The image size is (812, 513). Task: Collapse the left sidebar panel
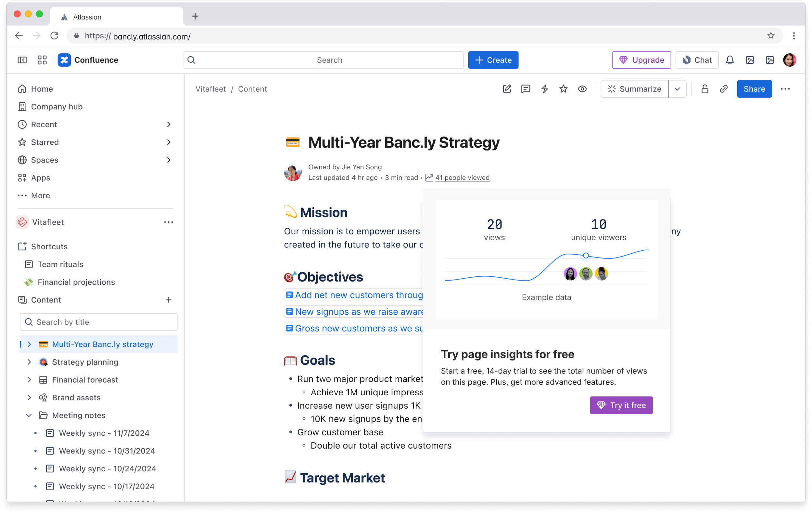coord(22,60)
